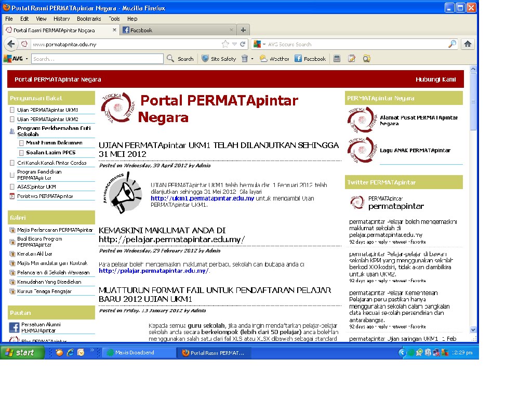Click the permatapintar Twitter avatar
This screenshot has width=532, height=399.
click(357, 203)
